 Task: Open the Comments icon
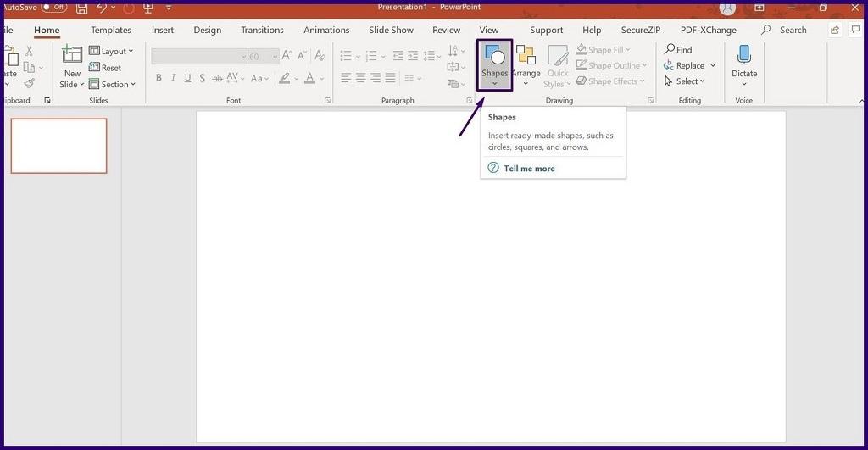tap(856, 30)
